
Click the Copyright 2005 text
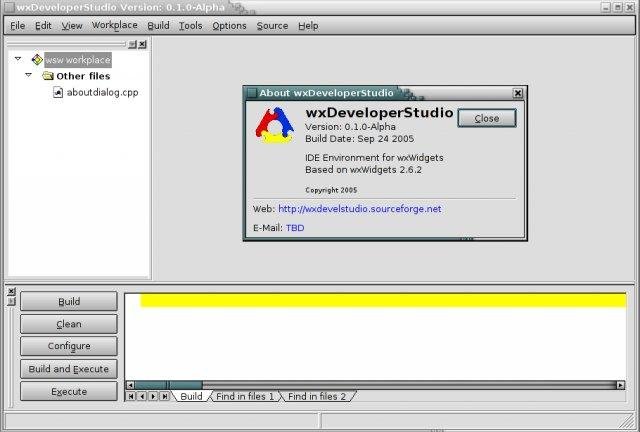(x=331, y=190)
